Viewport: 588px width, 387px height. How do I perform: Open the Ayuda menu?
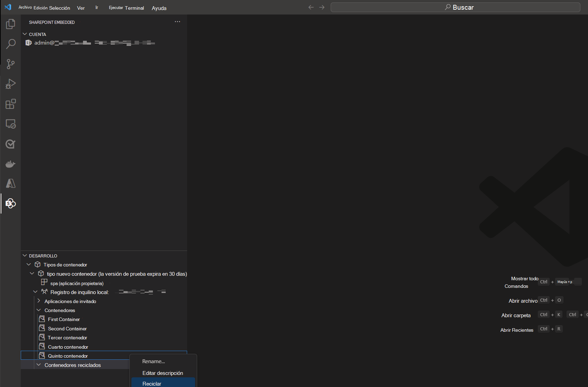pos(159,8)
